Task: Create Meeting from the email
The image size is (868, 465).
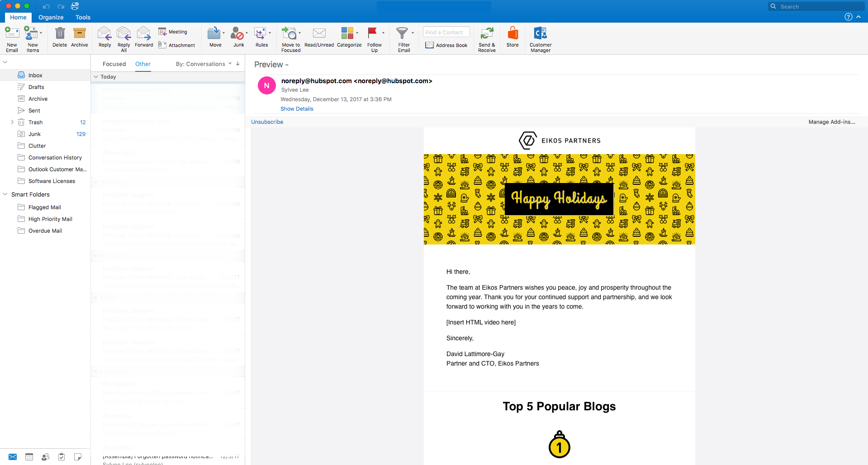Action: click(173, 32)
